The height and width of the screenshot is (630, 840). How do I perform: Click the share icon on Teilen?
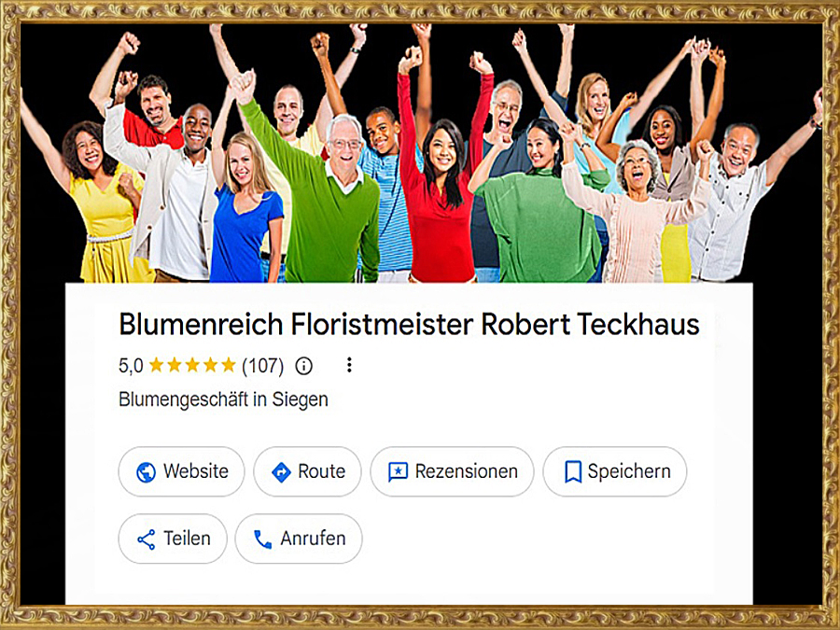click(147, 539)
